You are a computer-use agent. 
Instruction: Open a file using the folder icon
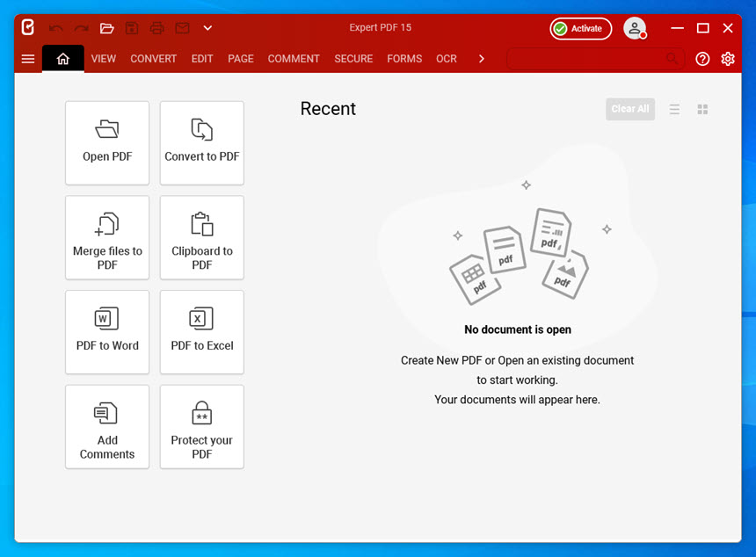click(x=106, y=28)
